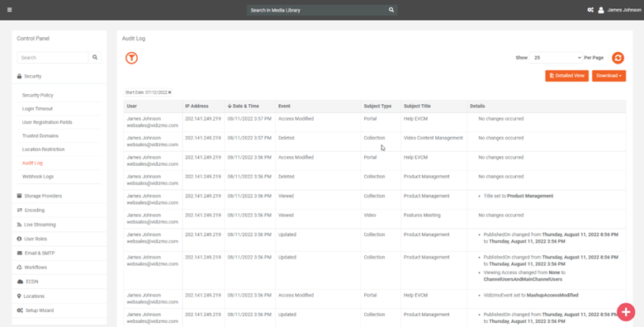Click the Control Panel search input field

tap(53, 58)
